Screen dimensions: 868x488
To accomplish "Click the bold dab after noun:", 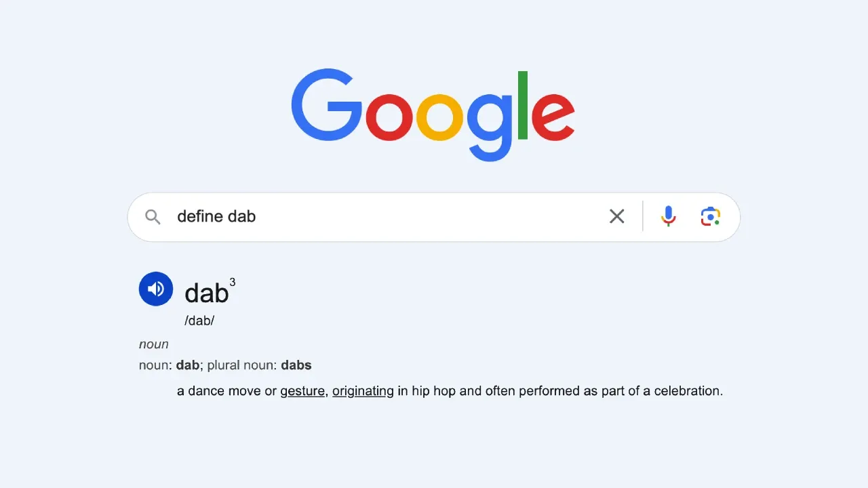I will [188, 365].
